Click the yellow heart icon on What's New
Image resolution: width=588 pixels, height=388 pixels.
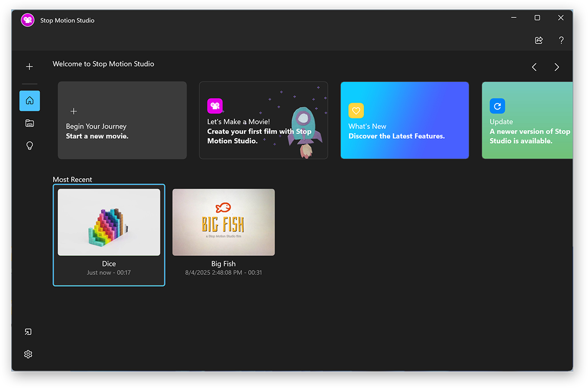pyautogui.click(x=356, y=111)
